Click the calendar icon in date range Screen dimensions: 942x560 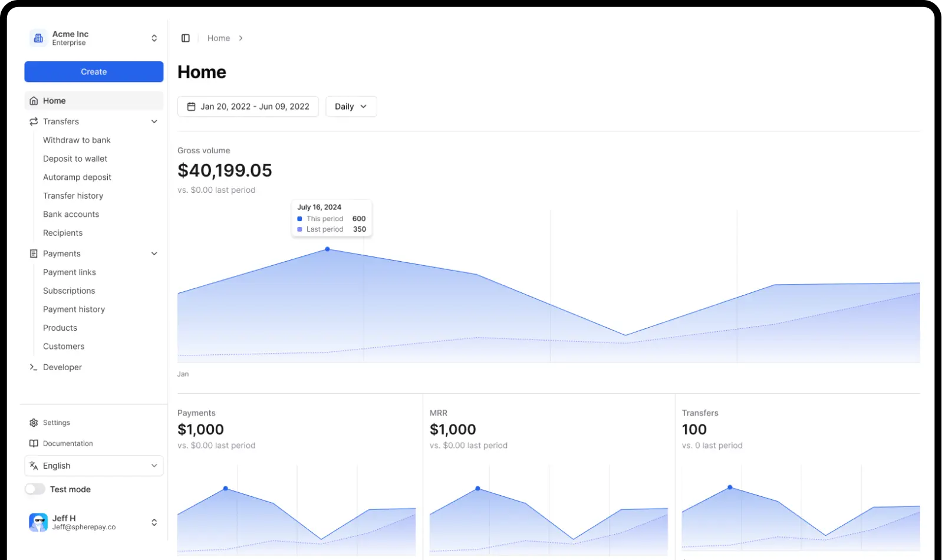[x=191, y=107]
